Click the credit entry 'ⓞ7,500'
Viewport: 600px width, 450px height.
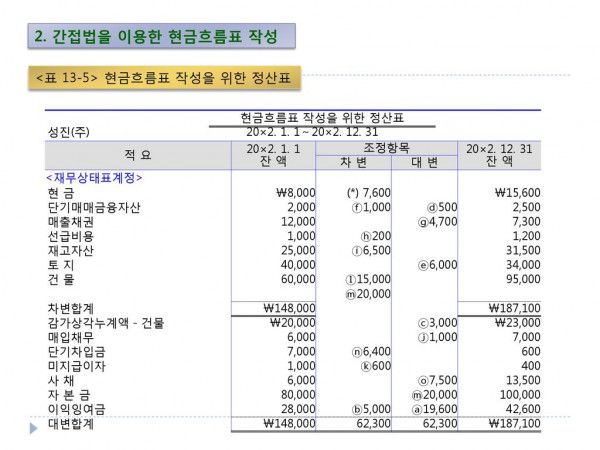[x=438, y=380]
